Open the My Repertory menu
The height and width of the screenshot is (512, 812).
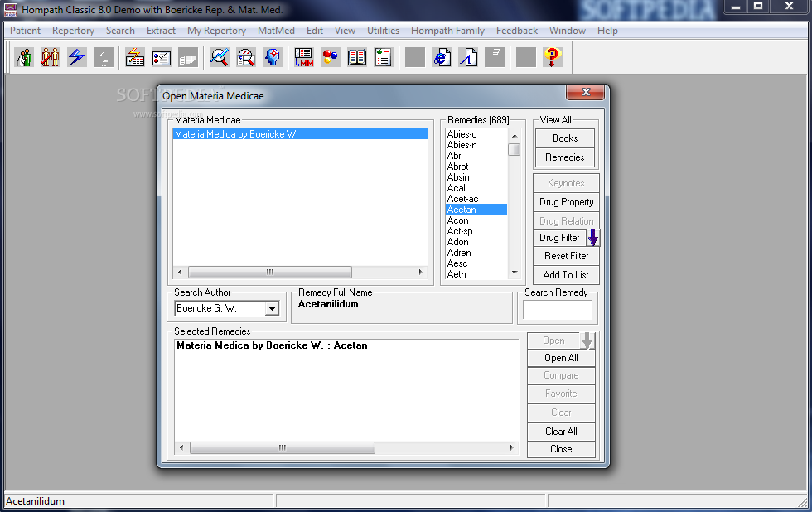(216, 31)
